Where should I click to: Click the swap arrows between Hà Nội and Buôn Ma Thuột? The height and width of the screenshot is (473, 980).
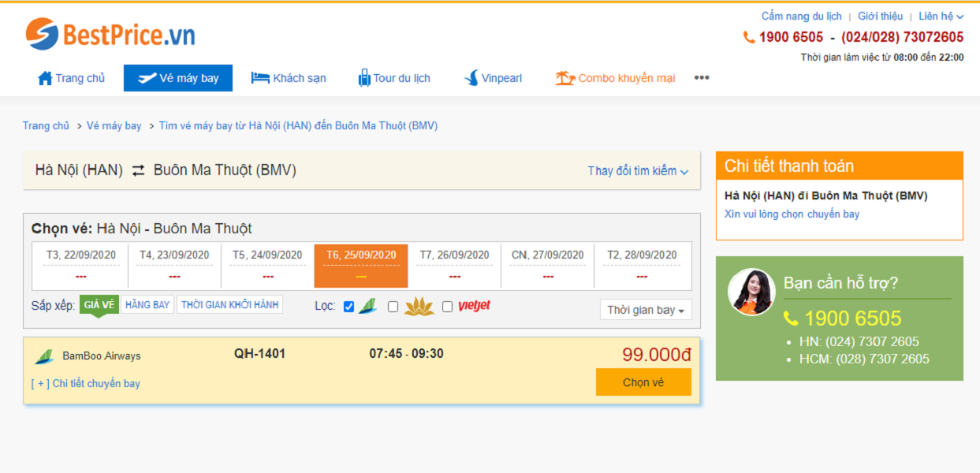[x=139, y=170]
